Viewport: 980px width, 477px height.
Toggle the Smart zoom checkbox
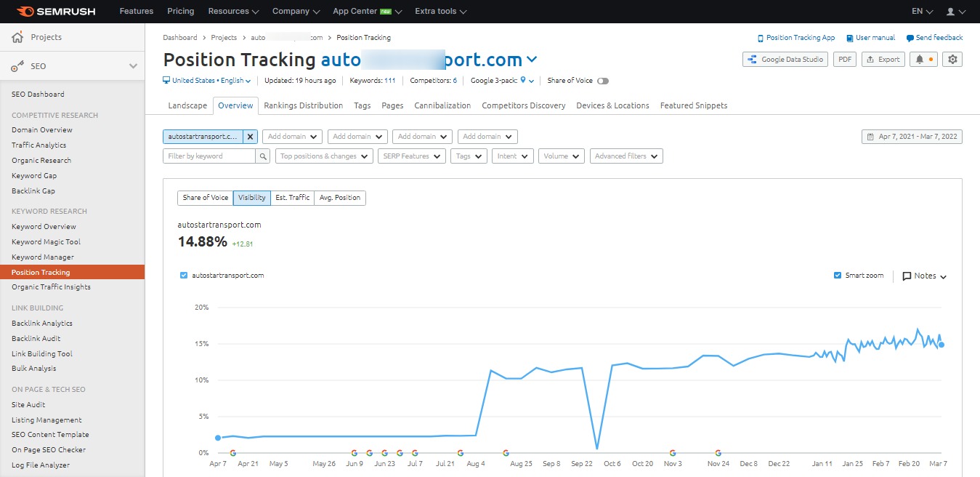pos(838,276)
